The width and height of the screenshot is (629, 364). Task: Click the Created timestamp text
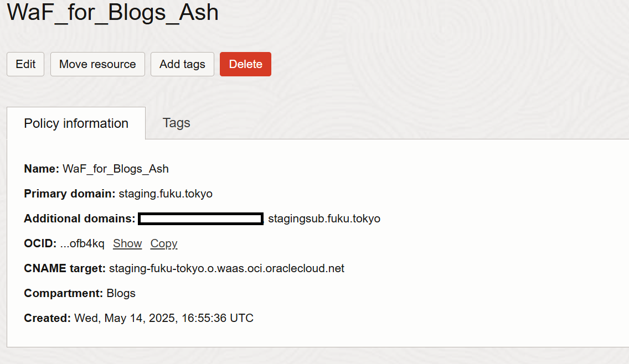point(164,318)
